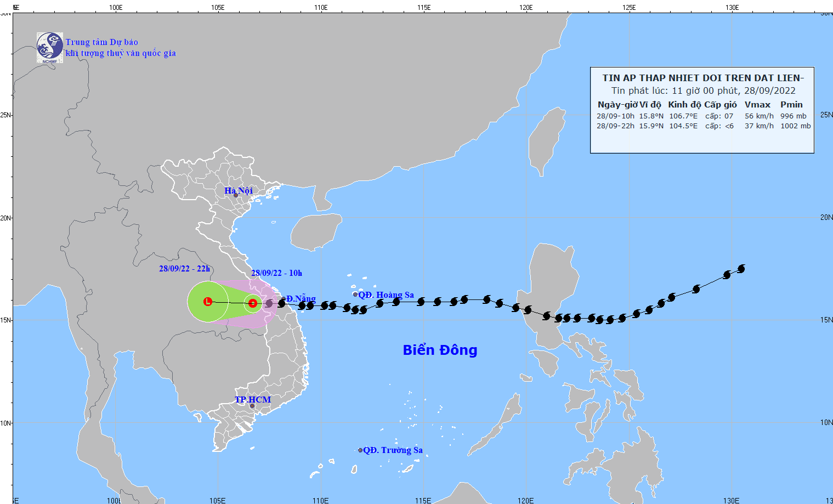
Task: Click the '37 km/h' Vmax value
Action: pos(759,126)
